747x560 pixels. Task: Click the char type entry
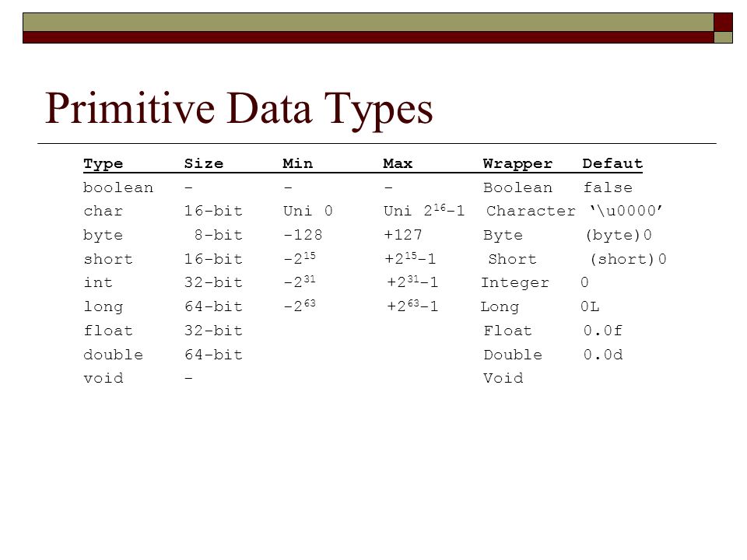coord(103,211)
